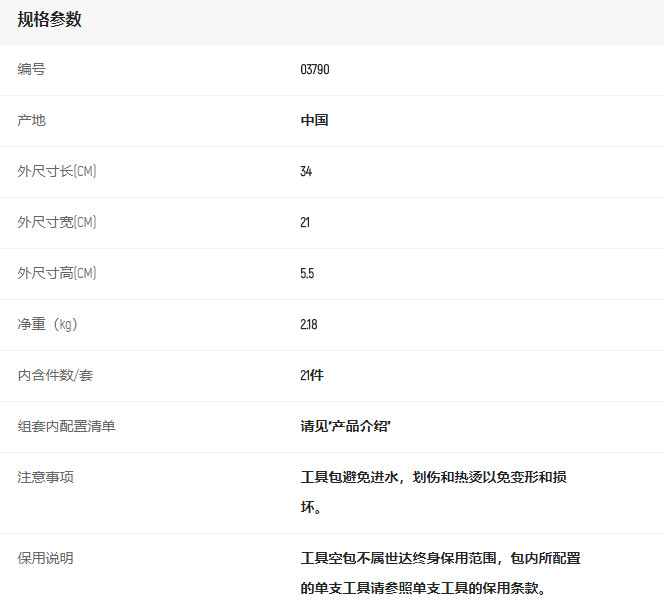Click the length value 34
Viewport: 664px width, 609px height.
tap(306, 172)
